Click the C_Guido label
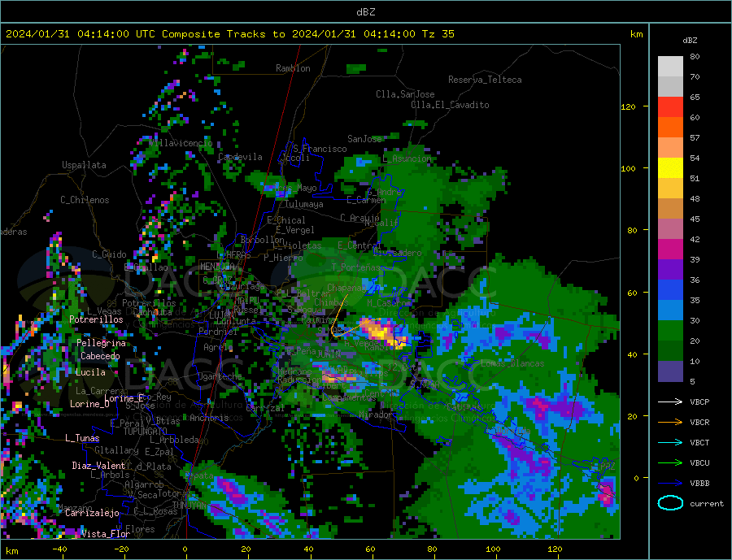 [109, 254]
